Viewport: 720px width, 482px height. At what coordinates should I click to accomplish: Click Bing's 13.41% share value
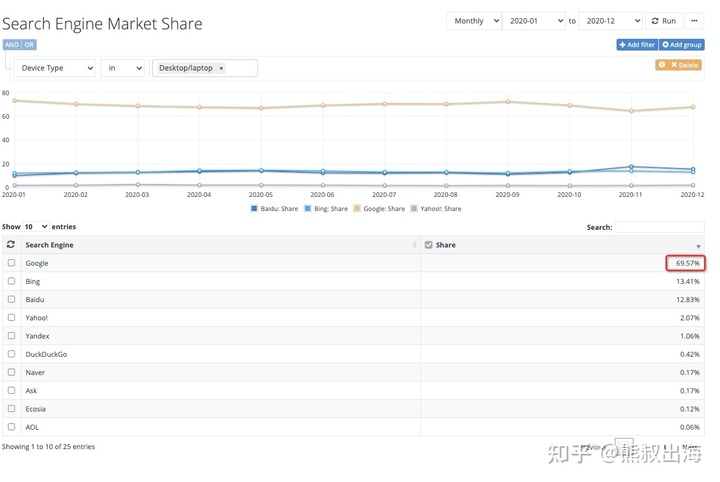coord(687,281)
